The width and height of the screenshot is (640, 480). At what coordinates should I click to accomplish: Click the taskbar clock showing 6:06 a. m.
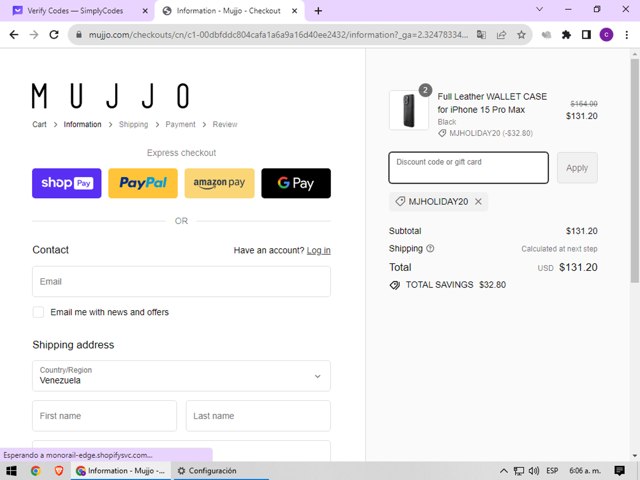point(585,471)
